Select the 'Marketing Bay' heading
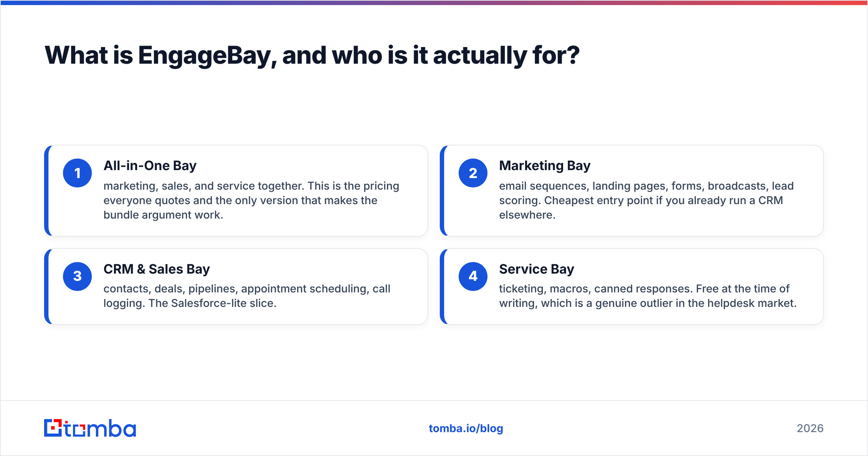The height and width of the screenshot is (456, 868). pos(545,166)
